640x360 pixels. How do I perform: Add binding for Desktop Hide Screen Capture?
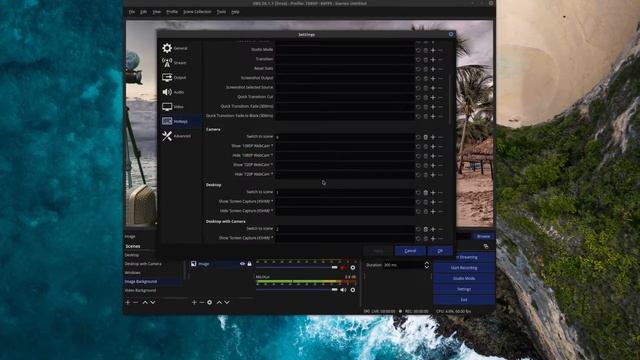[x=433, y=211]
